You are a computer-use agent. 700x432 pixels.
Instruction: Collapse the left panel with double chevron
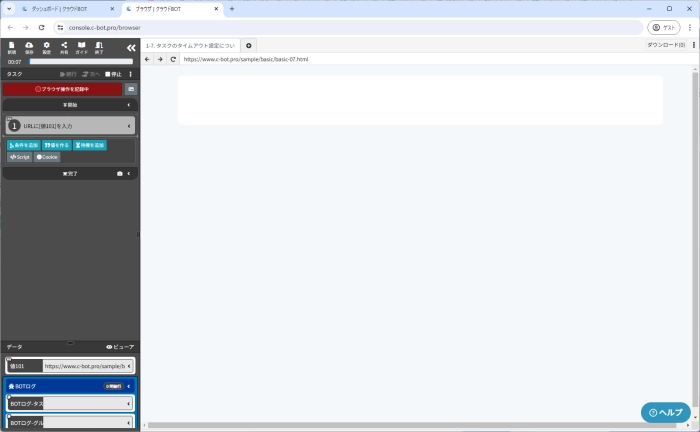131,47
